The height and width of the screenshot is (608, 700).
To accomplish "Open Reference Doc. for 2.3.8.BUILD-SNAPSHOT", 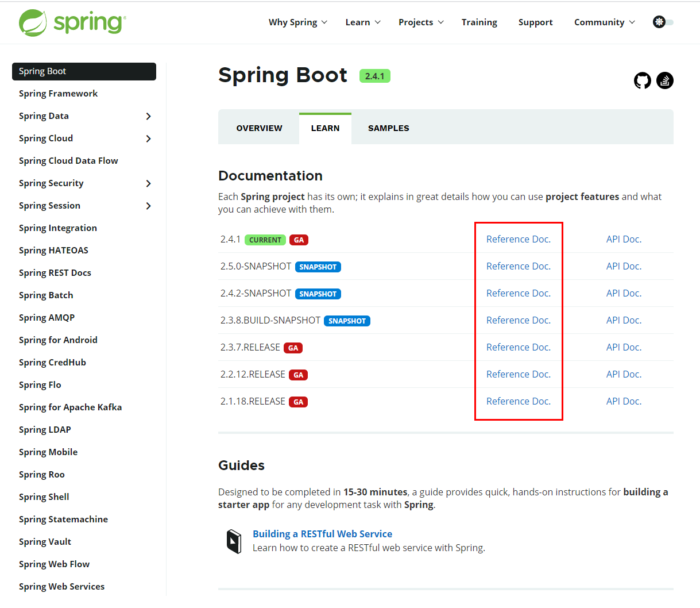I will pyautogui.click(x=518, y=320).
